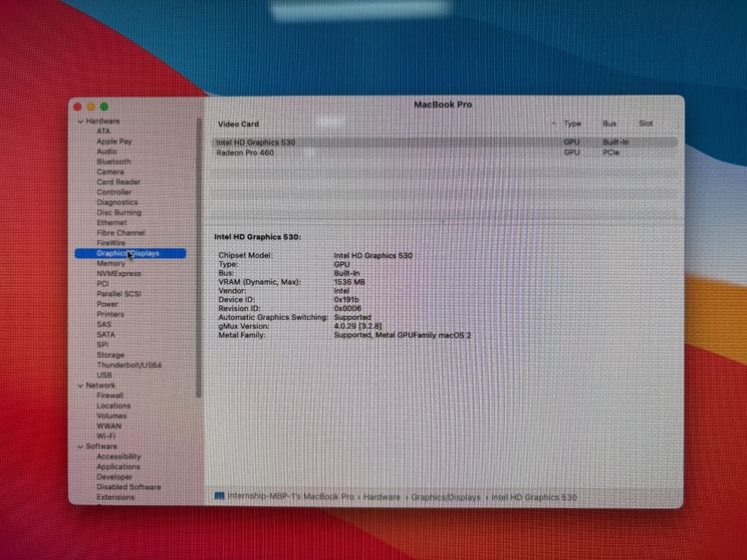Select the Intel HD Graphics 530 row
Image resolution: width=747 pixels, height=560 pixels.
444,142
